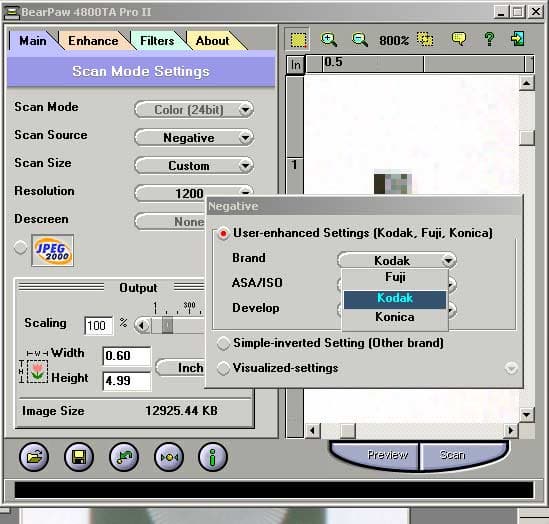Click the Scaling percentage field showing 100

pyautogui.click(x=98, y=326)
